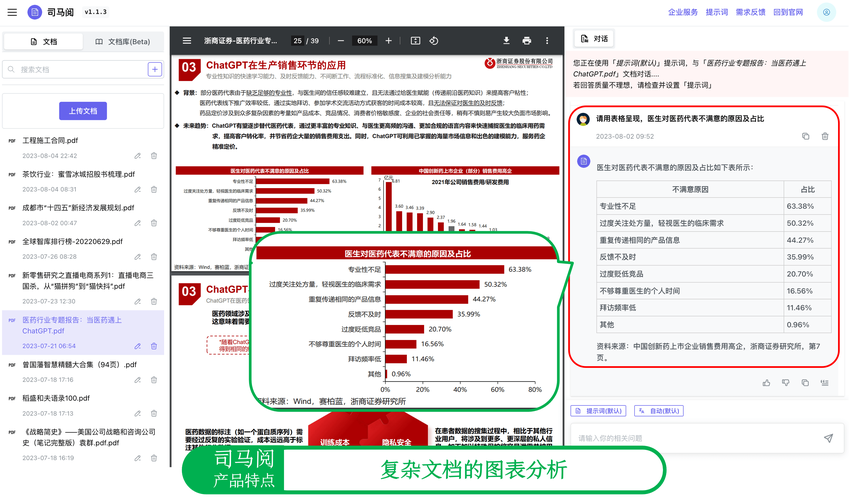
Task: Download the PDF from the viewer toolbar
Action: (x=506, y=41)
